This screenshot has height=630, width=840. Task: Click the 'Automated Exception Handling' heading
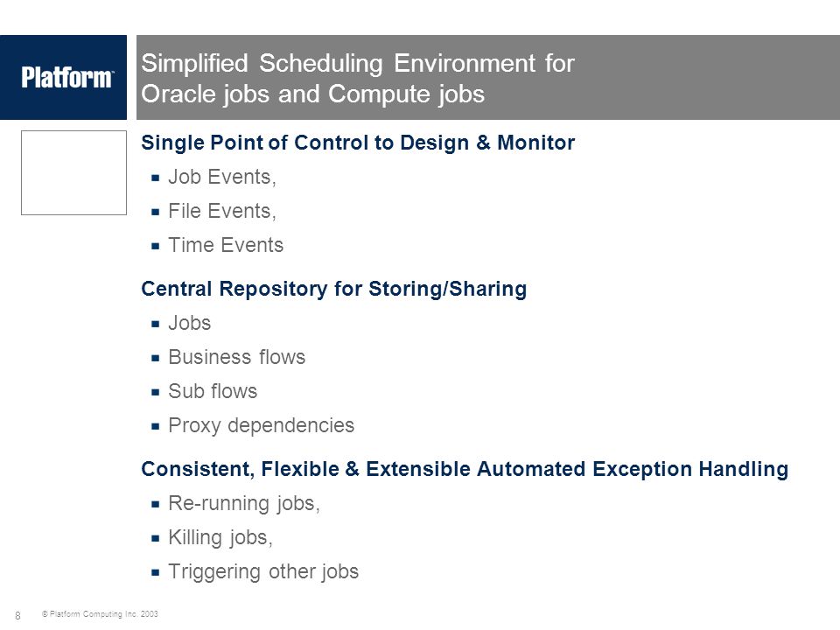(x=465, y=469)
